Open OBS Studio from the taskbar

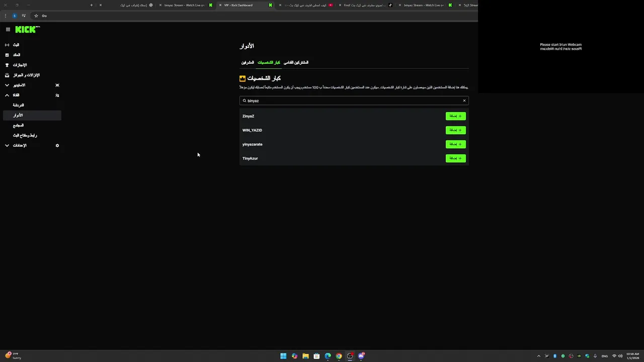pos(350,356)
